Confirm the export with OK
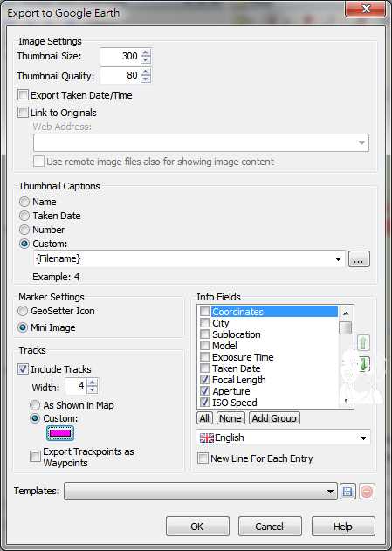The image size is (392, 551). click(197, 526)
